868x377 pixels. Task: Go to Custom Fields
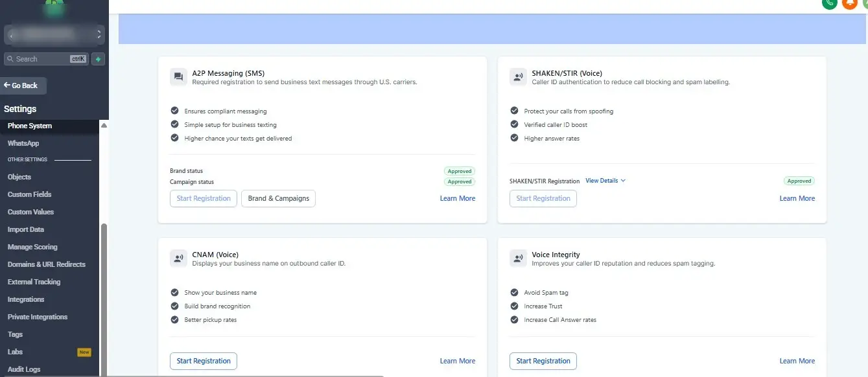tap(29, 194)
